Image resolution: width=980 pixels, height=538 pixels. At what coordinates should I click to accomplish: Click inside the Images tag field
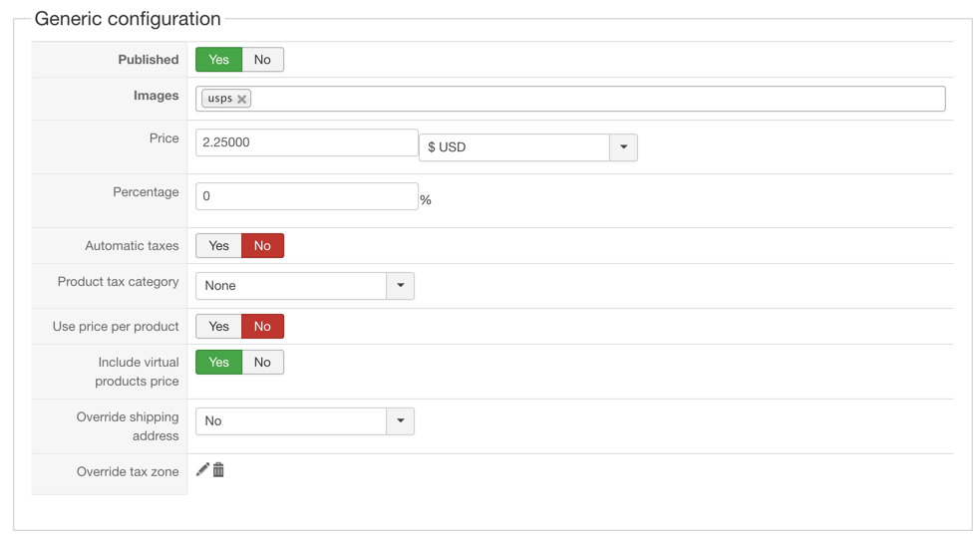pyautogui.click(x=598, y=99)
